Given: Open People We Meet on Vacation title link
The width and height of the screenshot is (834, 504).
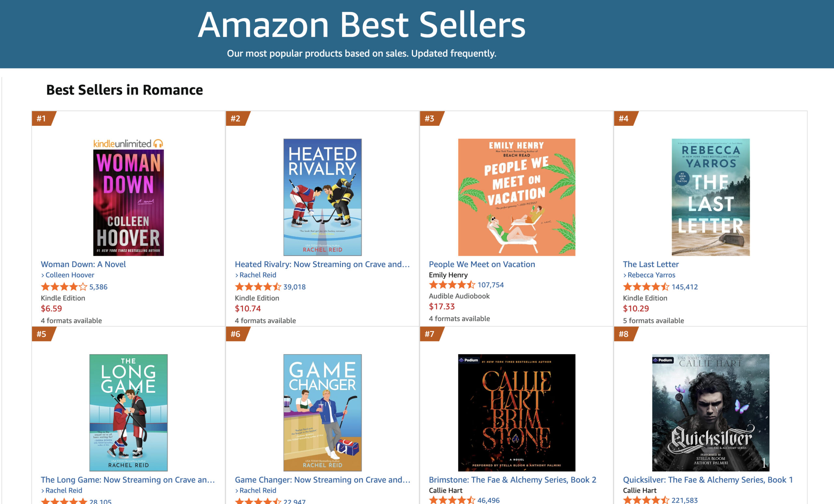Looking at the screenshot, I should tap(482, 264).
